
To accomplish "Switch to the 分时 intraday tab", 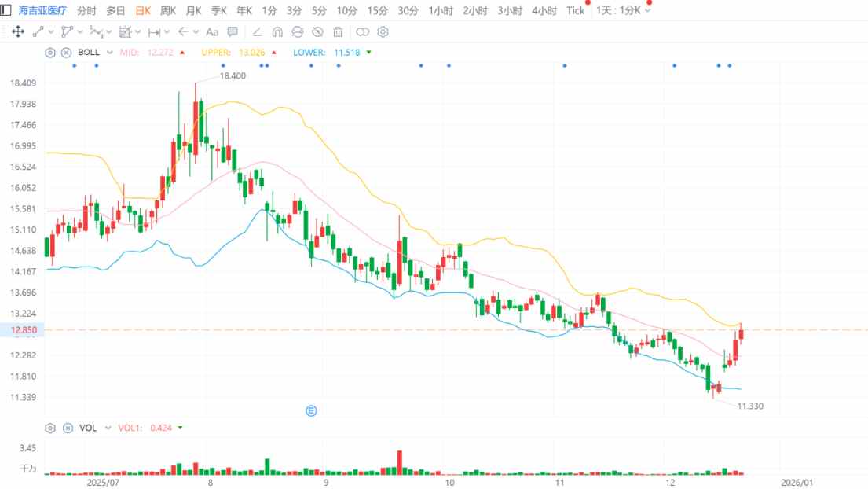I will [x=86, y=11].
